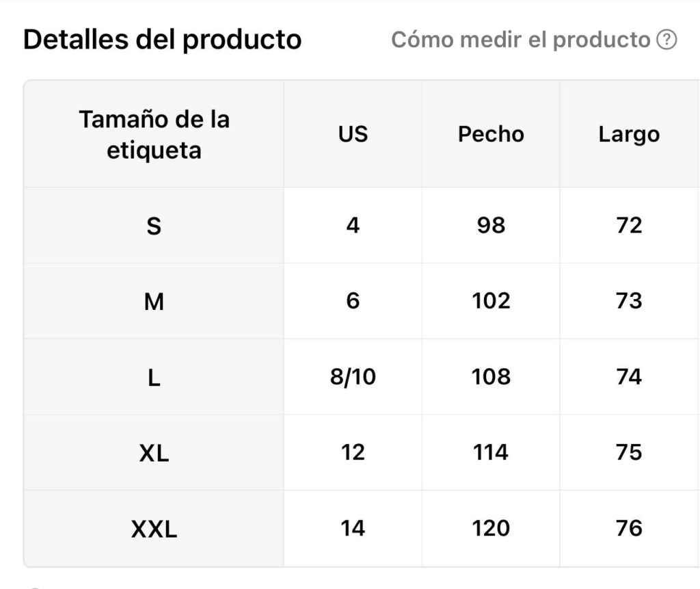Screen dimensions: 700x589
Task: Click the 'Tamaño de la etiqueta' column header
Action: tap(154, 134)
